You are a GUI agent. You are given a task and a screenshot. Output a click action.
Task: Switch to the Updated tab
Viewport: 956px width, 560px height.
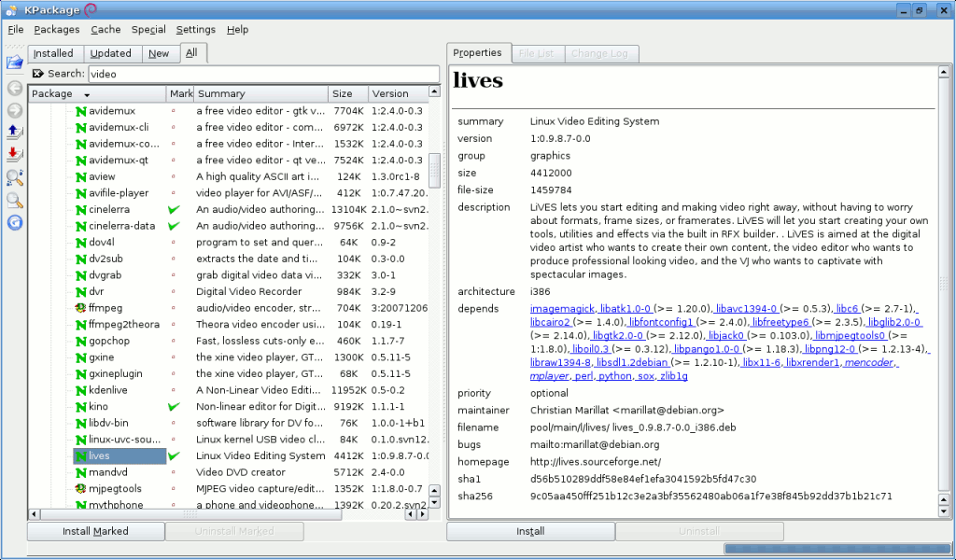[x=112, y=53]
